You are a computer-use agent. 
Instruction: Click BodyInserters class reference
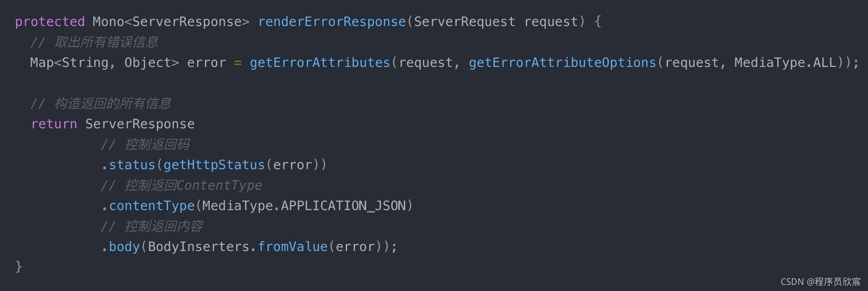tap(199, 247)
